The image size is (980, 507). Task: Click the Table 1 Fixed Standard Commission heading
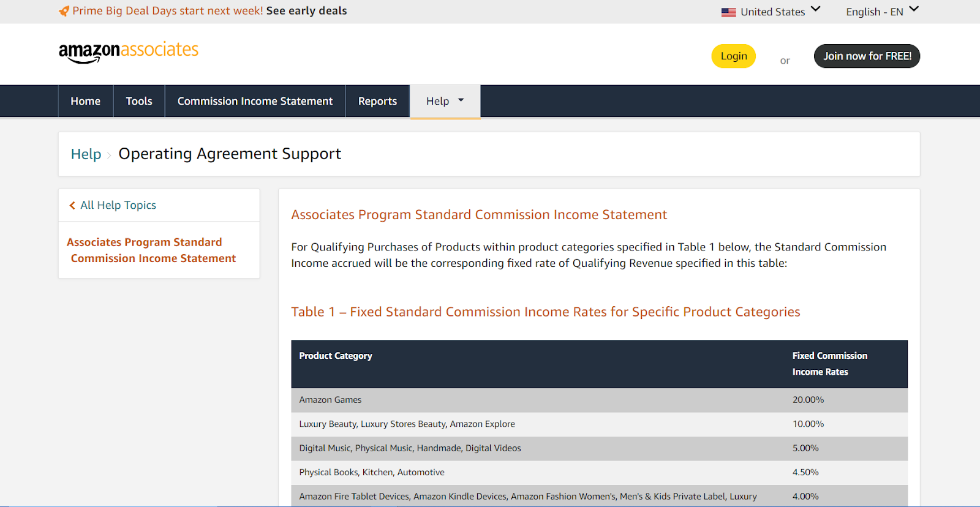tap(546, 312)
